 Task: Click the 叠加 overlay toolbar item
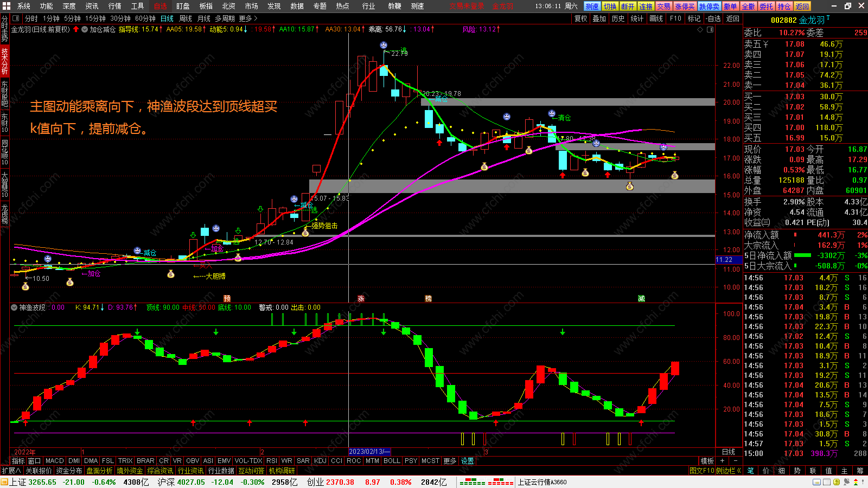(599, 18)
